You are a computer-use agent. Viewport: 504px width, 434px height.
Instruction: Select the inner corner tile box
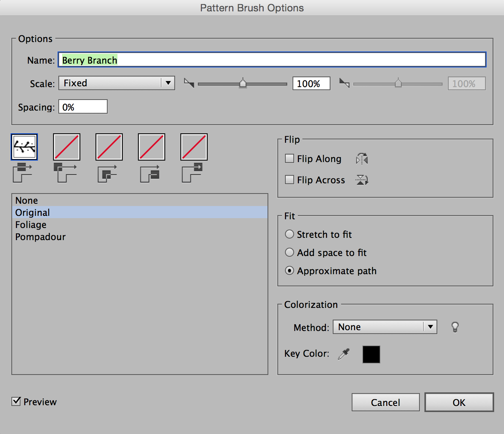(x=109, y=147)
